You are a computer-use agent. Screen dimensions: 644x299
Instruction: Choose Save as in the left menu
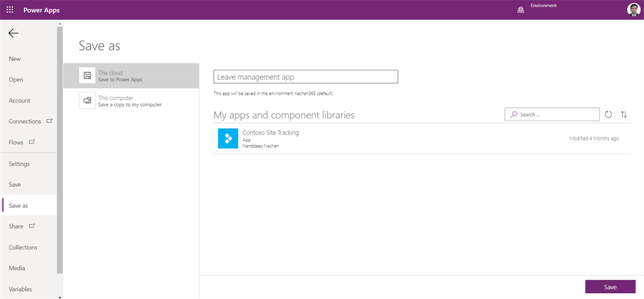(x=28, y=205)
